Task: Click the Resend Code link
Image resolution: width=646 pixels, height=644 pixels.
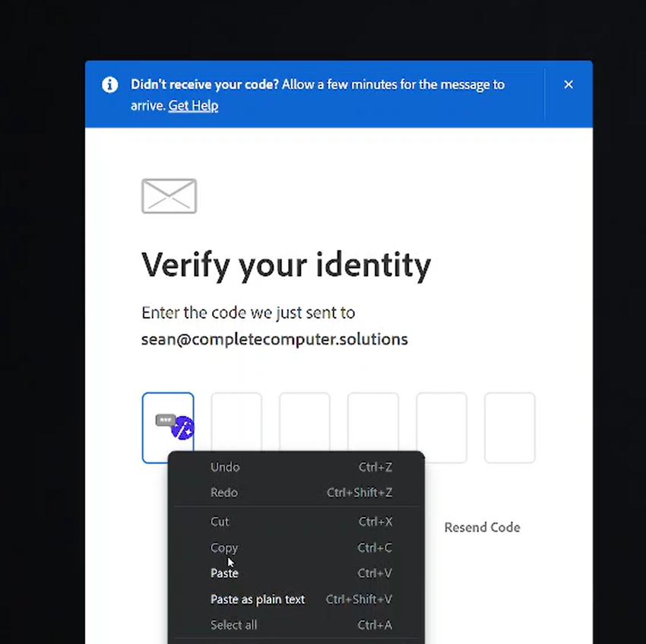Action: click(482, 527)
